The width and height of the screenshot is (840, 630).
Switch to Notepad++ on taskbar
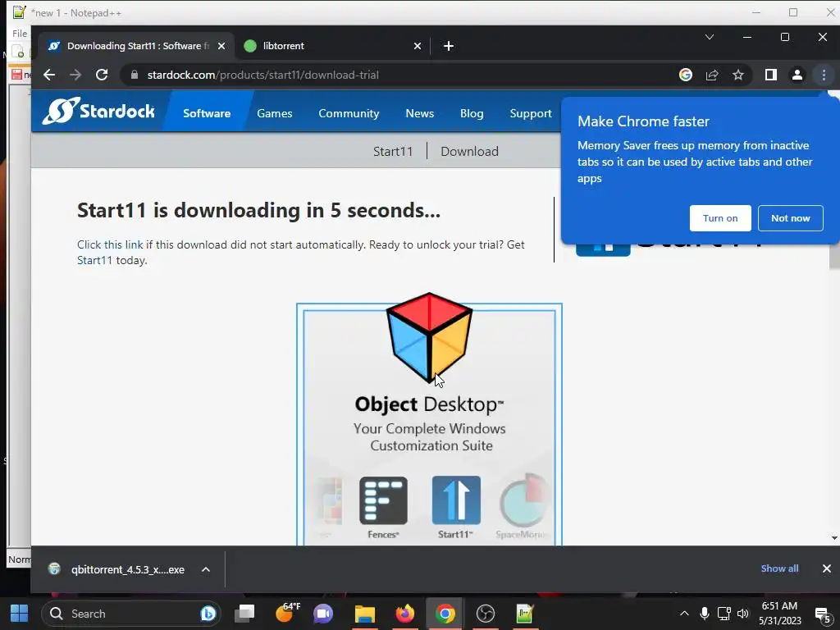525,614
